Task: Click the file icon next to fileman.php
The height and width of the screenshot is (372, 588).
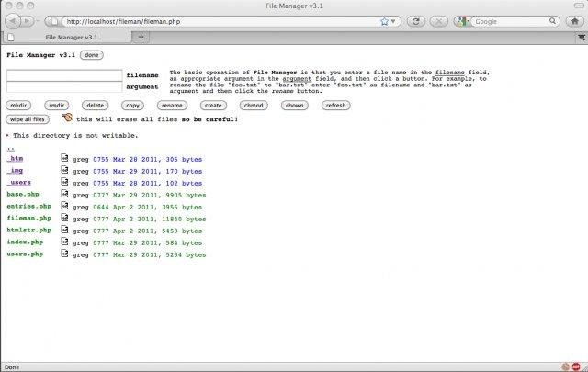Action: point(64,218)
